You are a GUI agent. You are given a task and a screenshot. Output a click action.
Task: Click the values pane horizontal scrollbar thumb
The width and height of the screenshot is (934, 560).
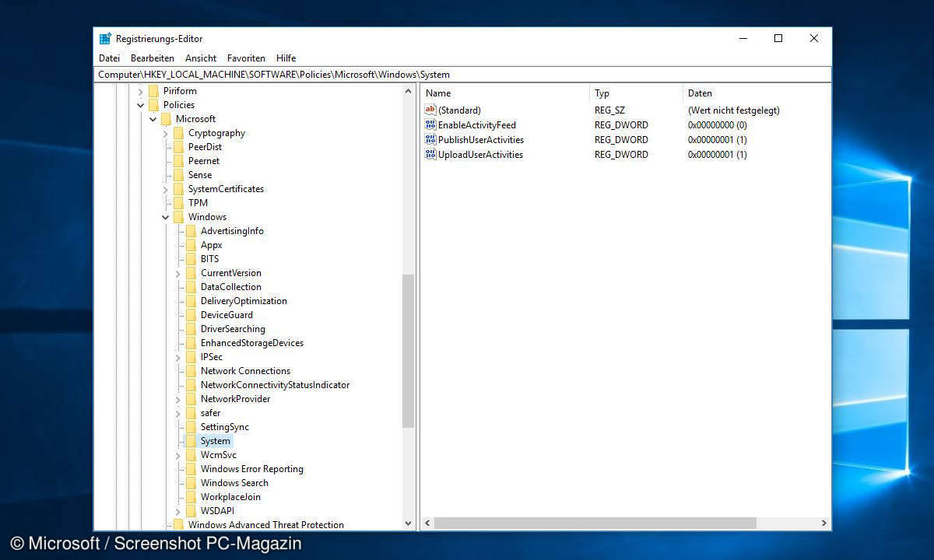tap(595, 524)
